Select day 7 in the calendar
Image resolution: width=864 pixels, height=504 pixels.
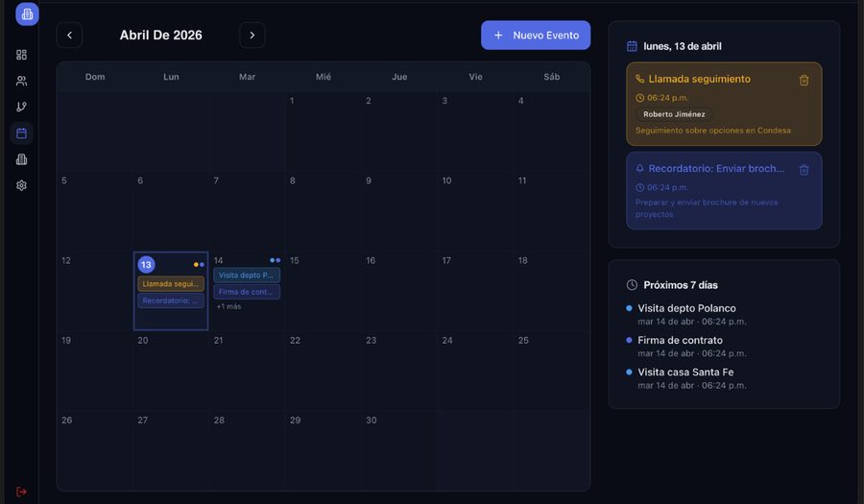(247, 211)
